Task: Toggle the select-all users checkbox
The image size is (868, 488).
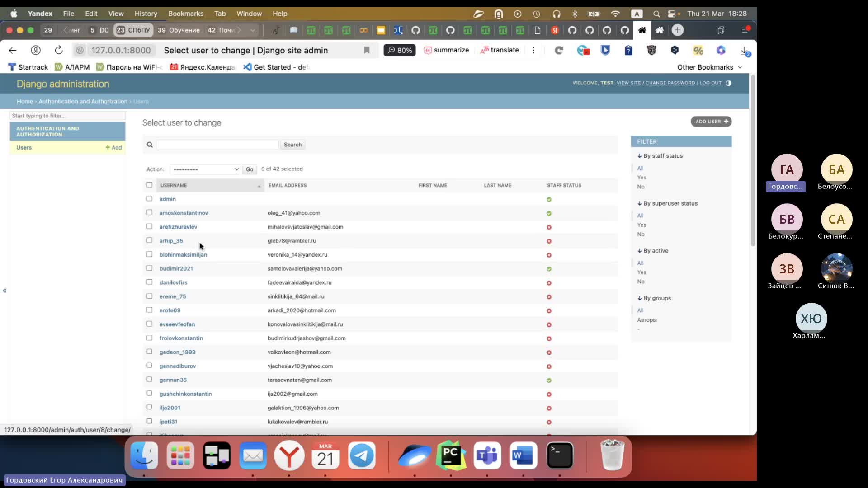Action: [149, 185]
